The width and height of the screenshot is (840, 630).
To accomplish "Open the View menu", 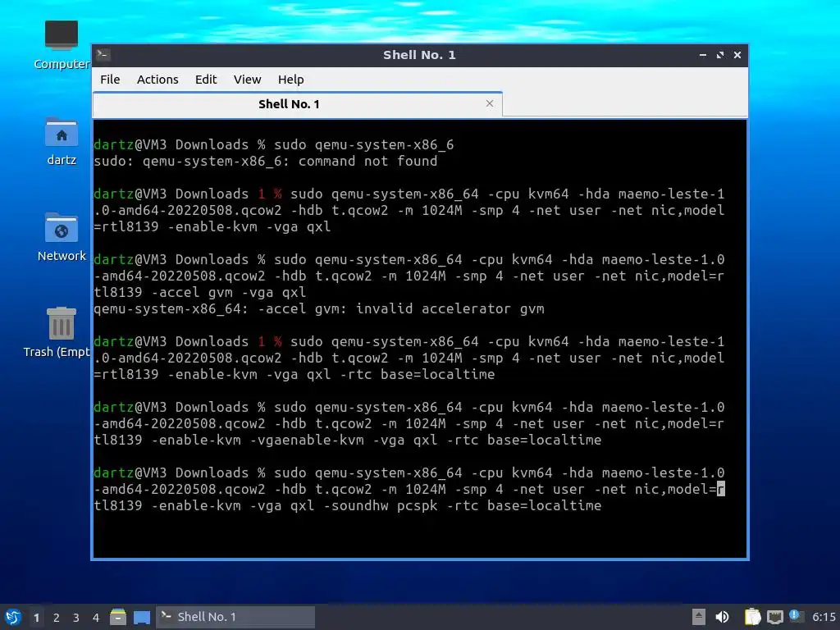I will coord(247,80).
